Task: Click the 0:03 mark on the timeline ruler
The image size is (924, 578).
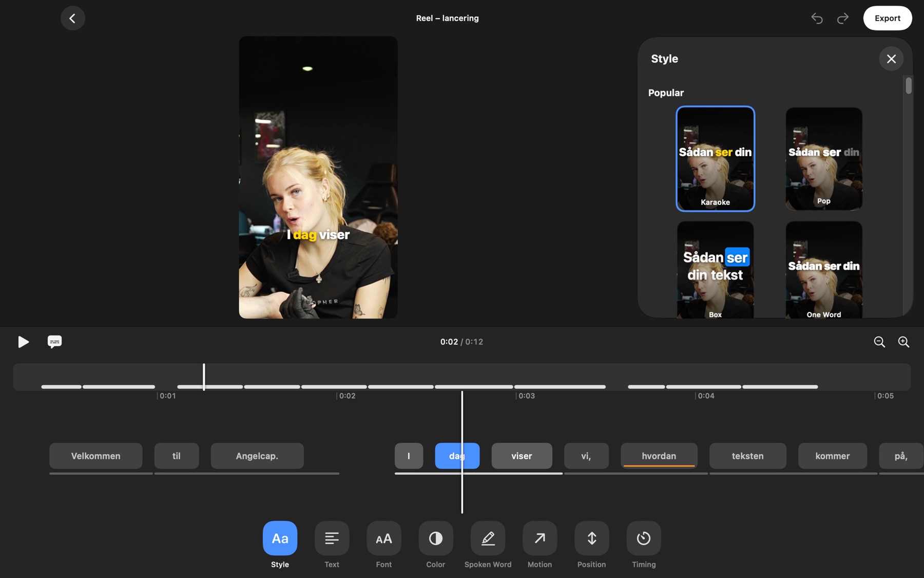Action: click(x=527, y=396)
